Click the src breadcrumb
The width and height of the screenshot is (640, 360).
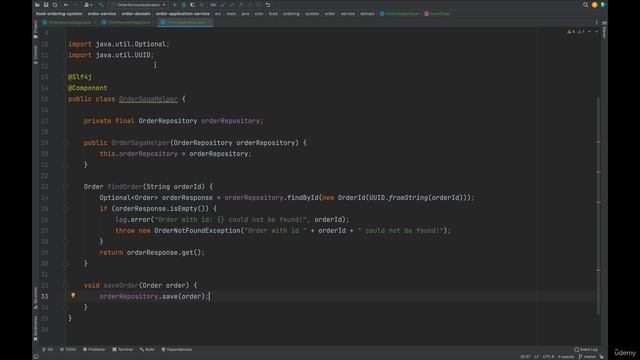(x=218, y=13)
